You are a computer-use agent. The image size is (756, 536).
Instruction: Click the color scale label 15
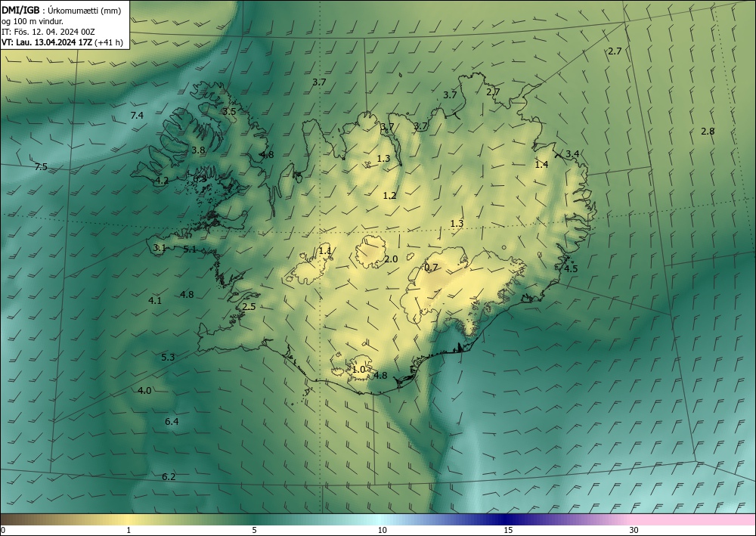coord(508,530)
